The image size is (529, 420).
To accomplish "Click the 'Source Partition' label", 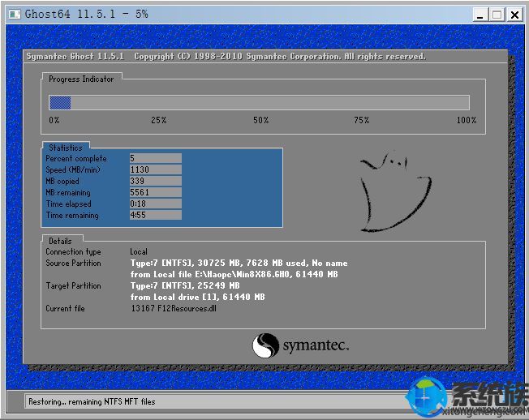I will (73, 263).
